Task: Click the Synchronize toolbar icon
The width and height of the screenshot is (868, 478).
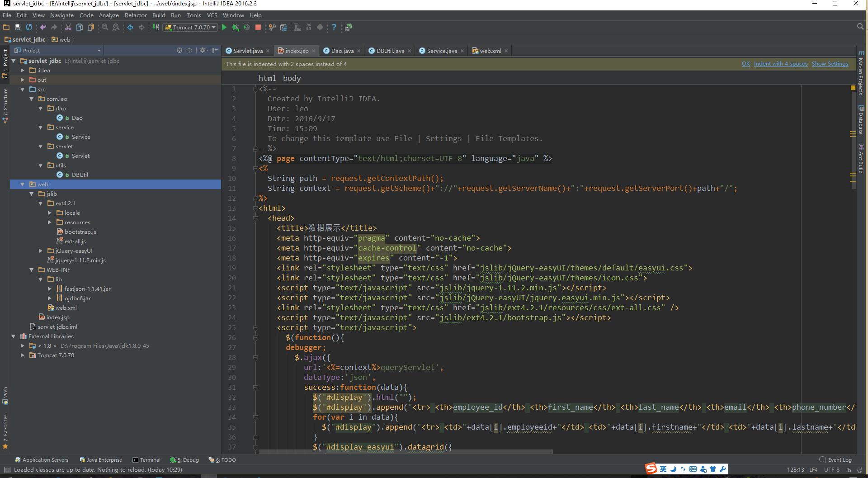Action: tap(29, 27)
